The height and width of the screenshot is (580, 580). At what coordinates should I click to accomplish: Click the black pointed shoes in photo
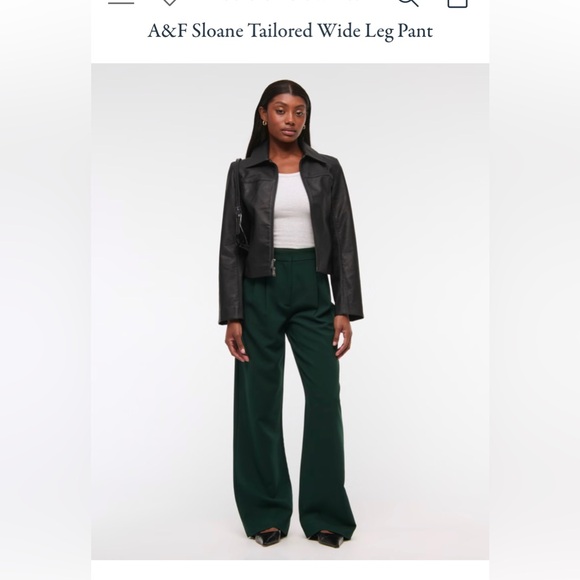coord(300,538)
